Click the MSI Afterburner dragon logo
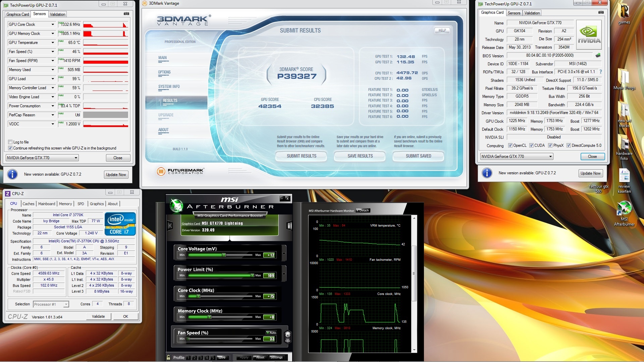This screenshot has height=362, width=644. coord(176,205)
